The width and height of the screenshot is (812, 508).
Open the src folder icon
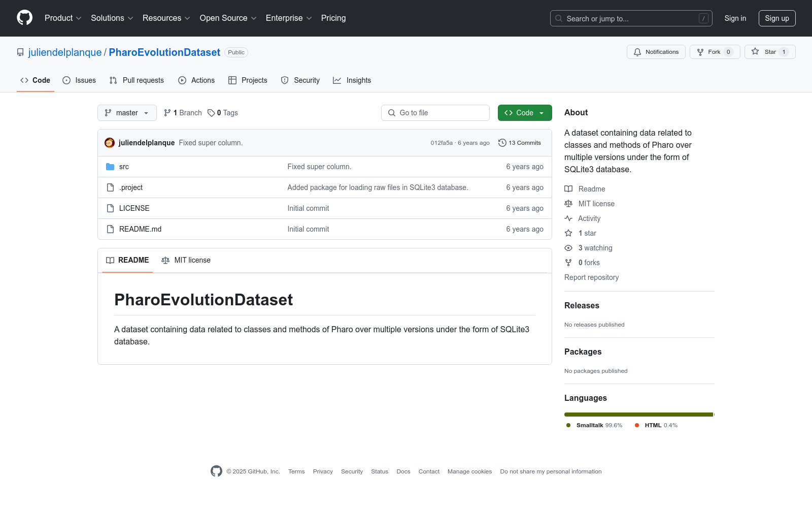coord(110,167)
